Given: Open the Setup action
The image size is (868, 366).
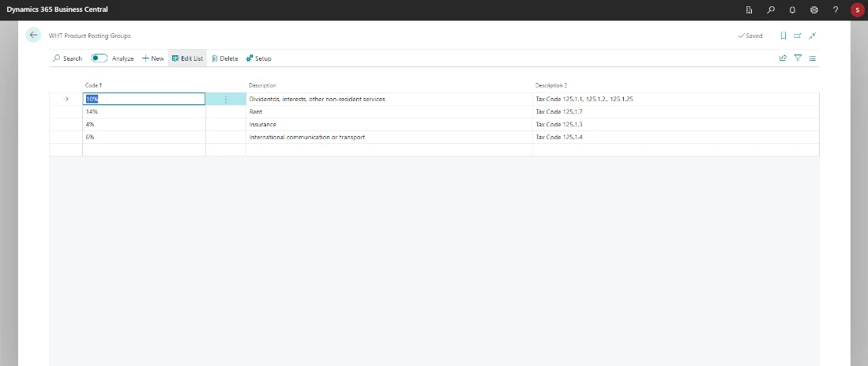Looking at the screenshot, I should (258, 58).
